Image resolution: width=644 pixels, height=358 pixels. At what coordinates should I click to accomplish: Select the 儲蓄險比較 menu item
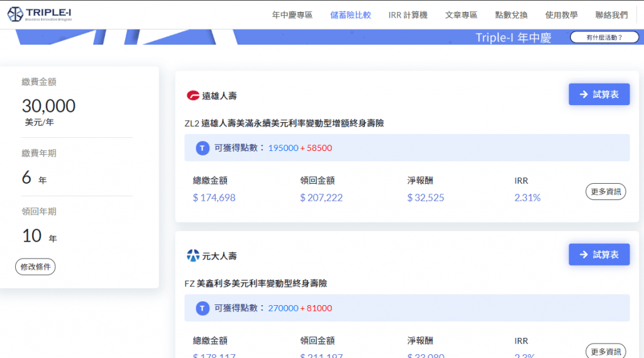point(350,15)
